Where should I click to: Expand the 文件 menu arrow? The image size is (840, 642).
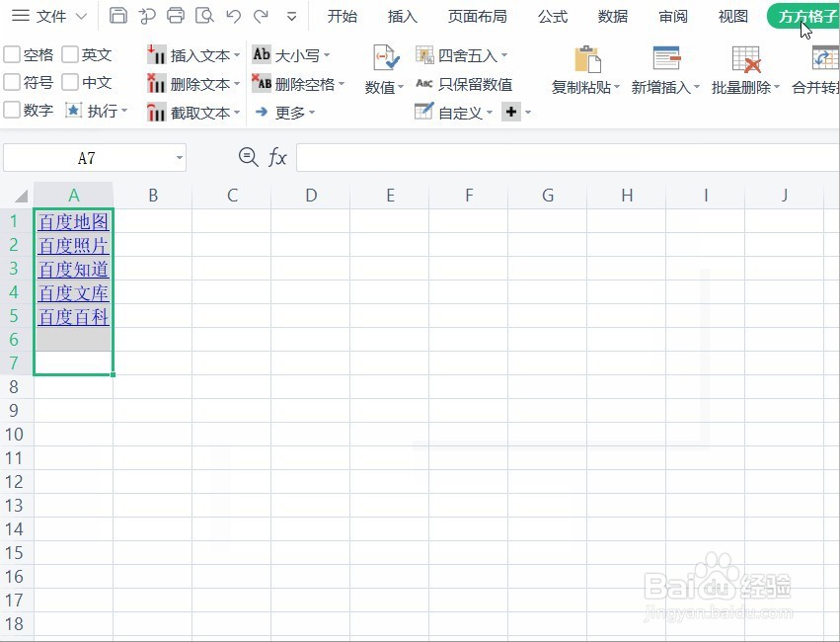coord(81,16)
